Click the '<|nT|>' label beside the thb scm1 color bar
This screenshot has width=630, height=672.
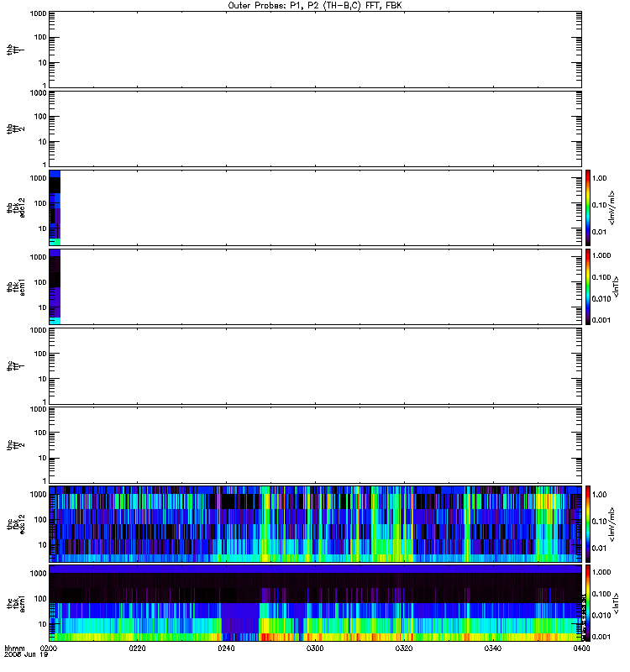616,287
